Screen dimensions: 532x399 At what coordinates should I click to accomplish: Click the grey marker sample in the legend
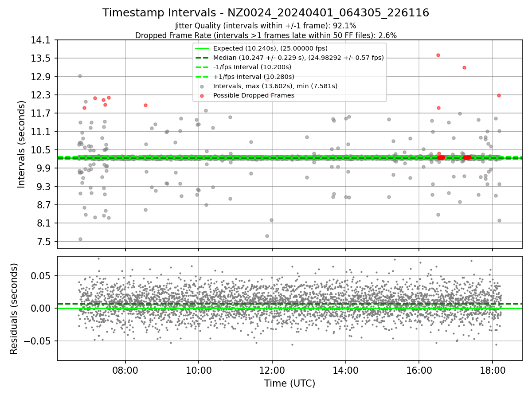click(202, 86)
